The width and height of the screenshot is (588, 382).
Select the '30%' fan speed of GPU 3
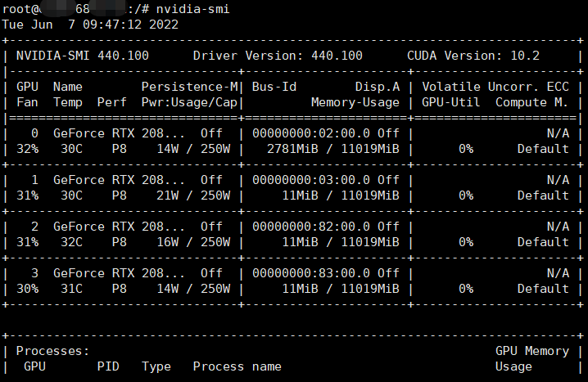click(x=27, y=289)
